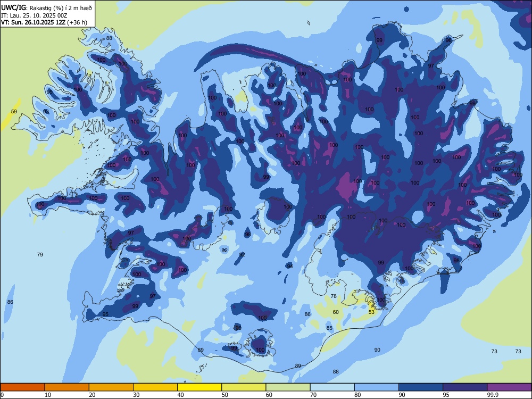Select the bright yellow 40–50 legend swatch

point(199,387)
